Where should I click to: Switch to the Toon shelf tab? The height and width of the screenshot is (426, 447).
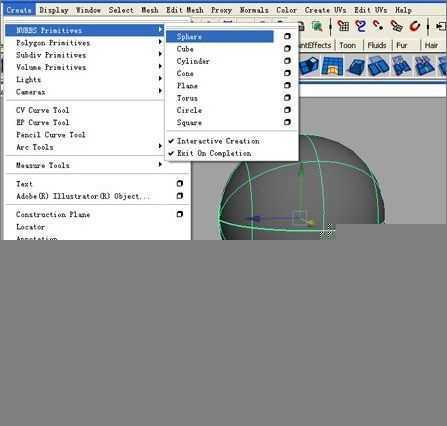point(347,45)
